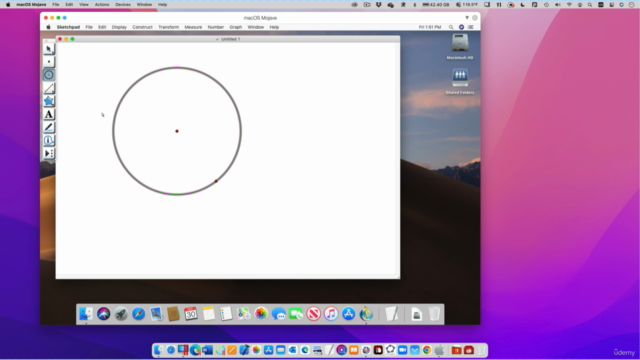Image resolution: width=640 pixels, height=360 pixels.
Task: Expand the VM window options arrow
Action: [x=467, y=18]
